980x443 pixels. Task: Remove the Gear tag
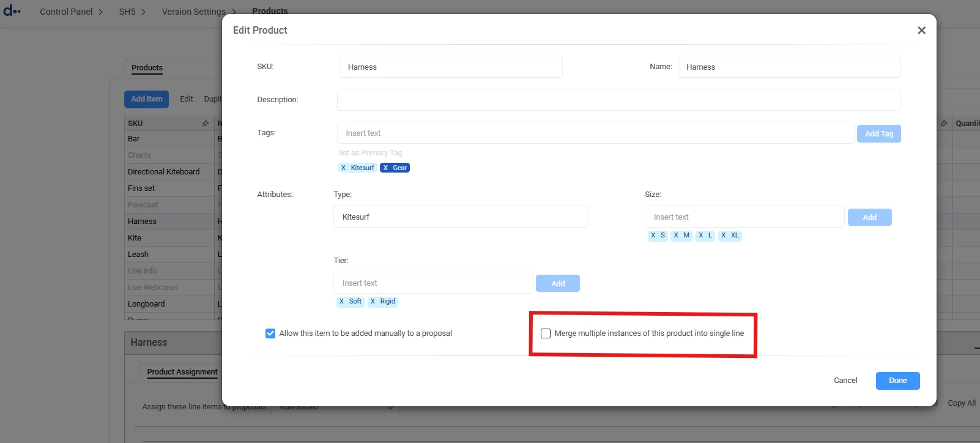(x=385, y=168)
